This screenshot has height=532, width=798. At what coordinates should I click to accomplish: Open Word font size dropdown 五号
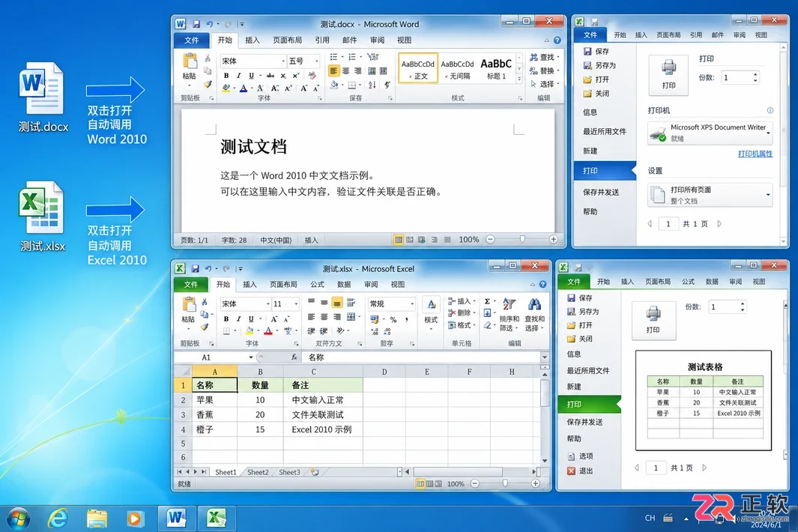click(316, 61)
